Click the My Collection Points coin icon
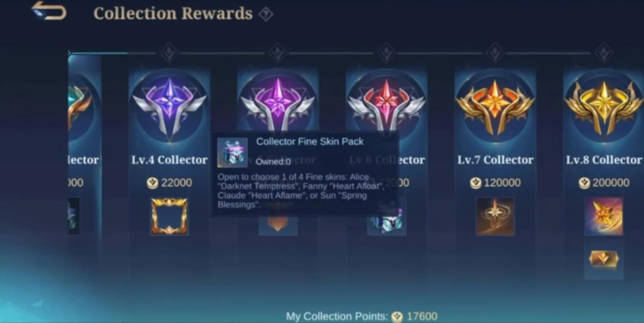The width and height of the screenshot is (644, 323). click(397, 317)
